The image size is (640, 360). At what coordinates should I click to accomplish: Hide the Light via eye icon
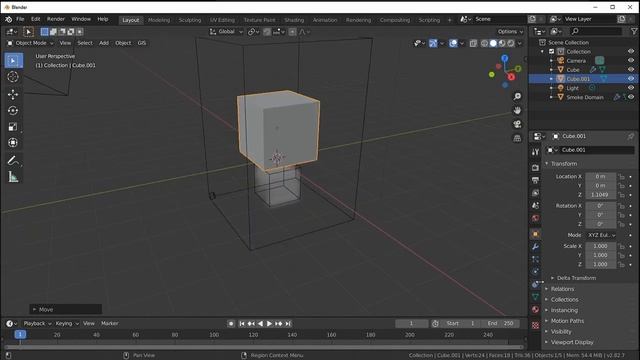(631, 88)
